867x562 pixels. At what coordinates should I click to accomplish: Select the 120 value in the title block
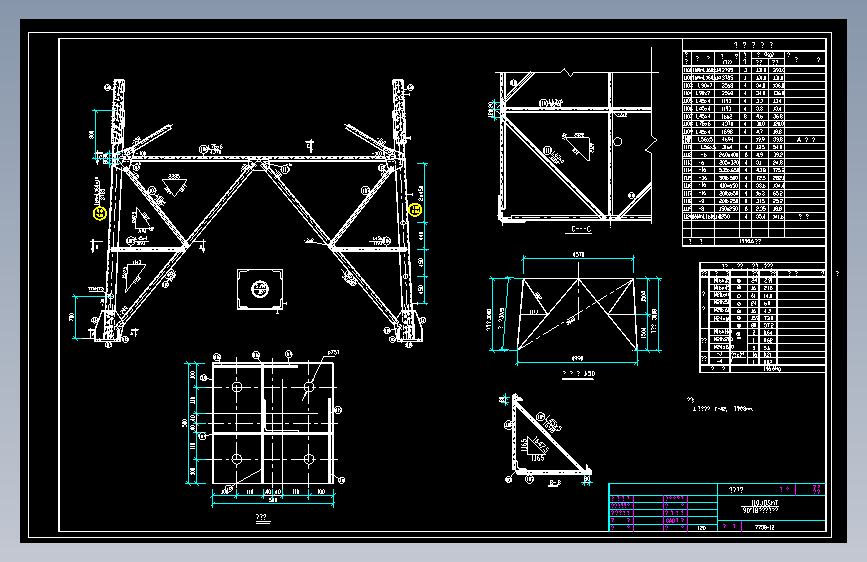pyautogui.click(x=702, y=528)
